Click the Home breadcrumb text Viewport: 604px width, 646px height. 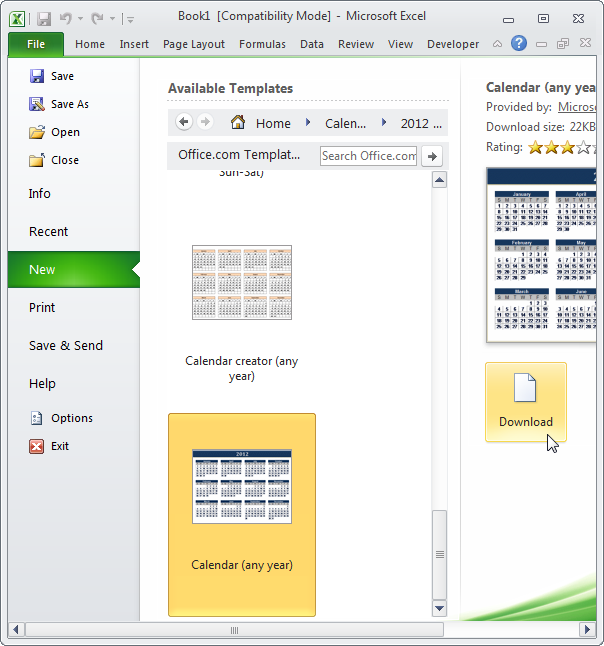(x=273, y=123)
